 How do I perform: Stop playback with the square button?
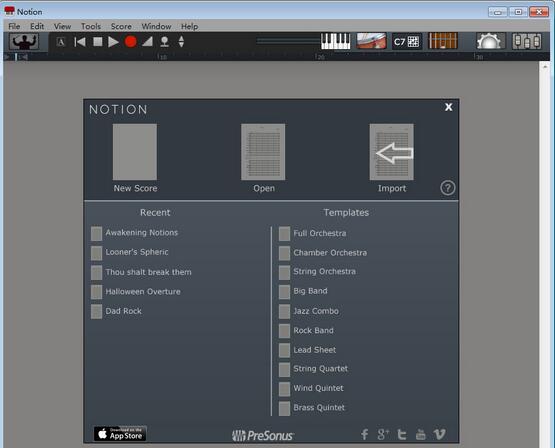pyautogui.click(x=97, y=42)
